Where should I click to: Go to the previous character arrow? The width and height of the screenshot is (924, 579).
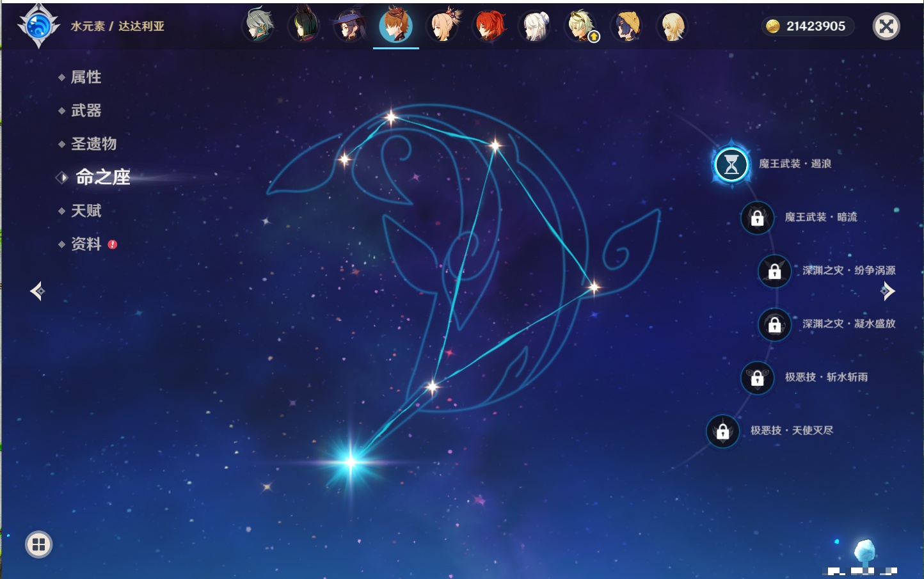point(37,291)
